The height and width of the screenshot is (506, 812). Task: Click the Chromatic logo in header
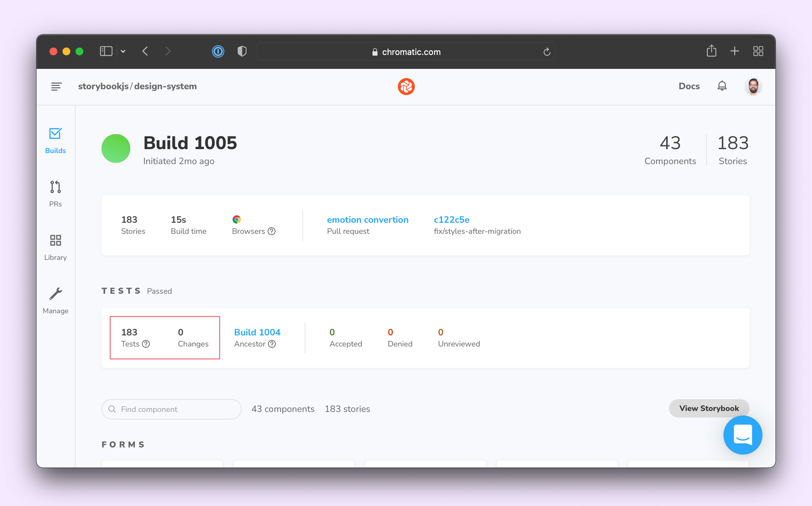(x=406, y=86)
